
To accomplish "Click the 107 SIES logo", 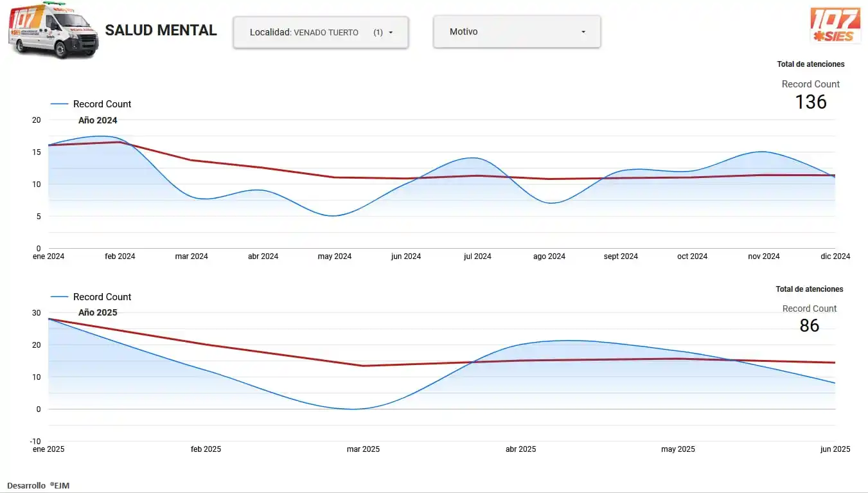I will (835, 25).
